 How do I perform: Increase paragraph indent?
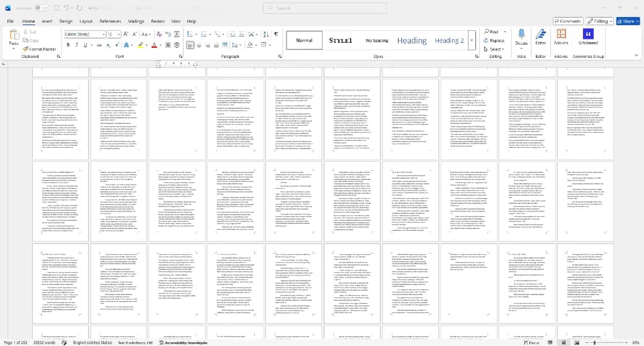click(241, 35)
